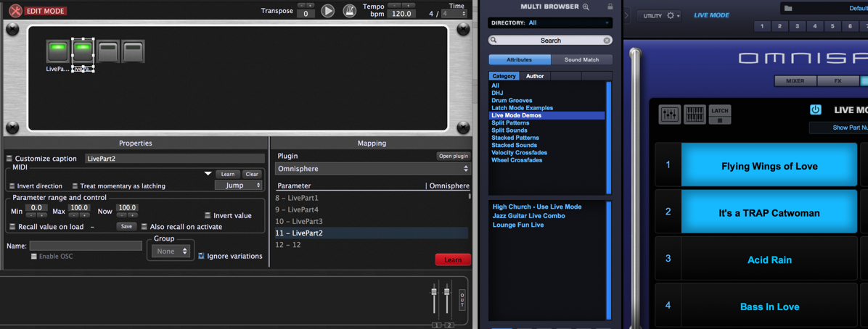Open the mixer faders icon in Live Mode
This screenshot has width=868, height=329.
coord(670,114)
